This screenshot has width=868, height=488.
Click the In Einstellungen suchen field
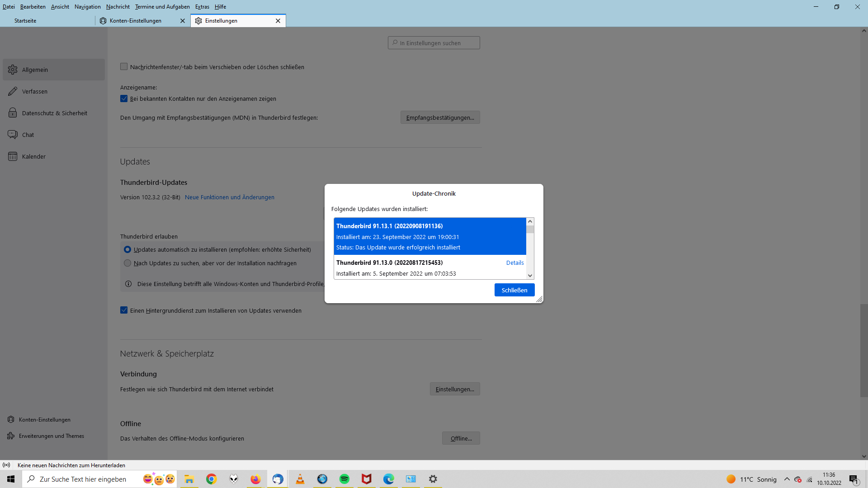click(434, 43)
